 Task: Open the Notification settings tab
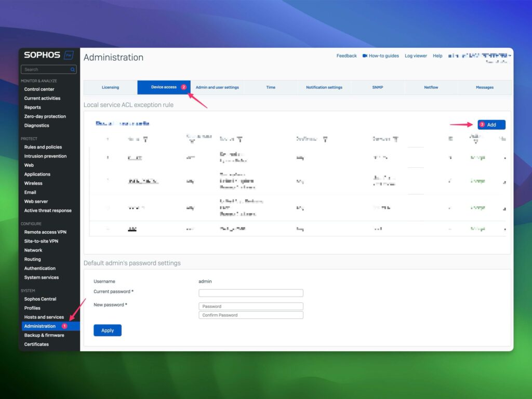click(324, 87)
